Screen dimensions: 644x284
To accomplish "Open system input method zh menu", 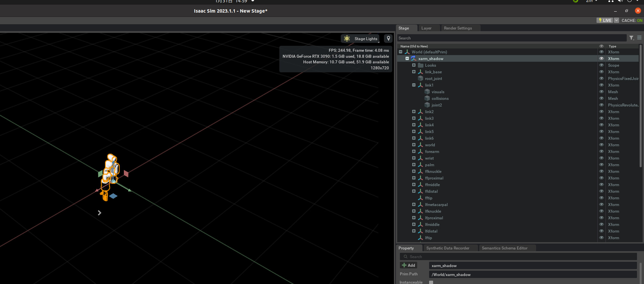I will click(592, 1).
